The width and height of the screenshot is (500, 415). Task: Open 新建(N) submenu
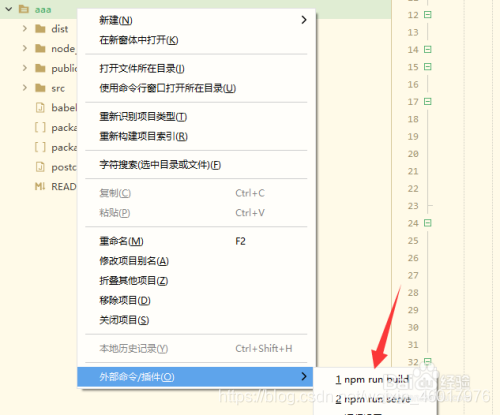pyautogui.click(x=197, y=20)
